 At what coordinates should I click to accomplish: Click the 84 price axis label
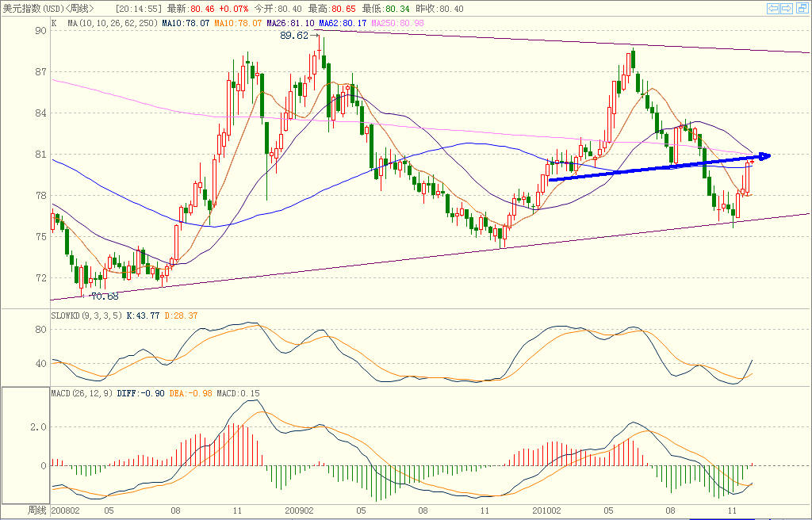pos(41,113)
